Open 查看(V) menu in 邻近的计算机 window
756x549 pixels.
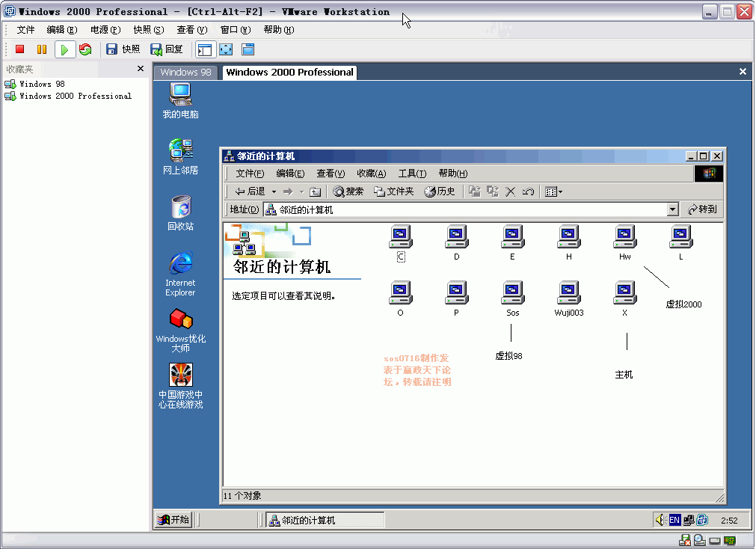[331, 174]
